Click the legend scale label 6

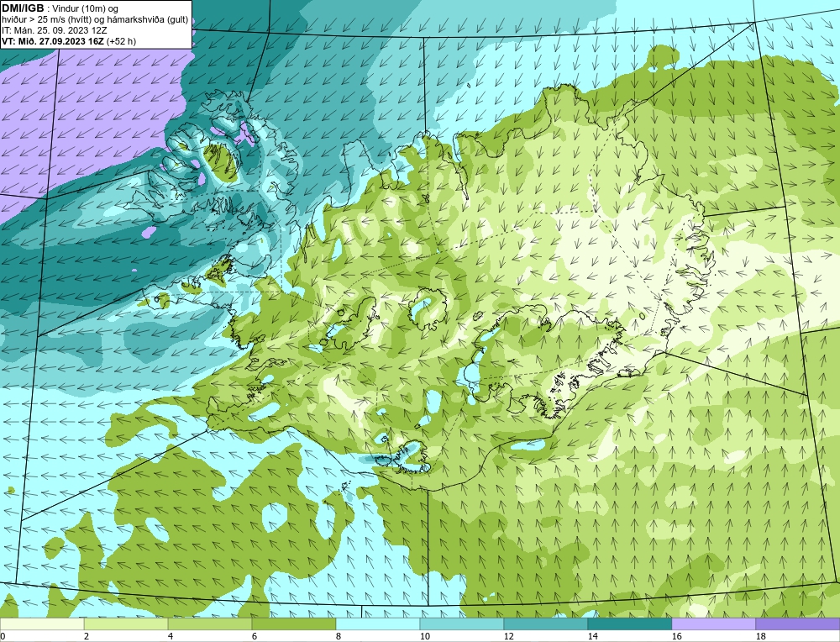point(255,636)
